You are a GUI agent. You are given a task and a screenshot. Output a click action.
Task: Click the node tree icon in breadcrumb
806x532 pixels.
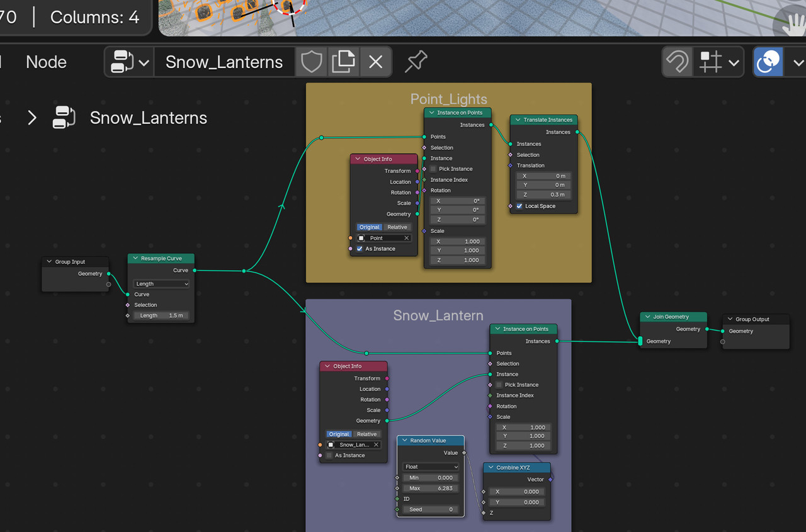point(64,118)
